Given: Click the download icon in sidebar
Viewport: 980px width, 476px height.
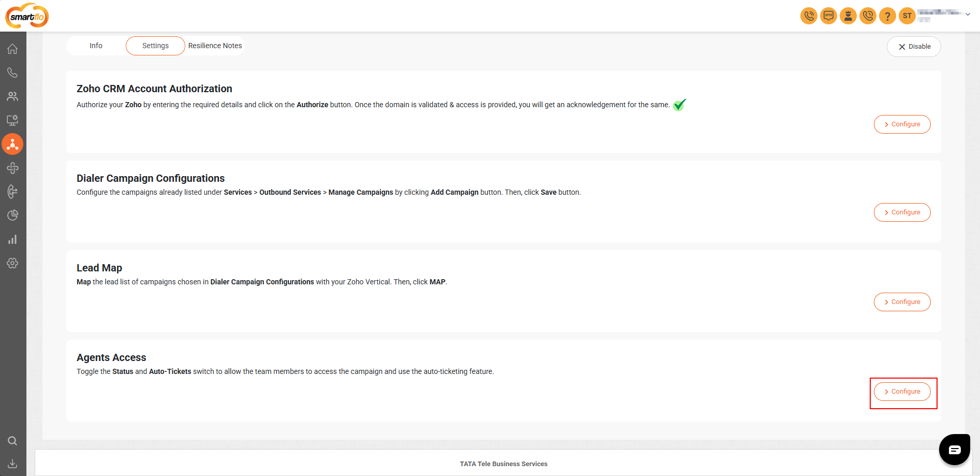Looking at the screenshot, I should click(12, 464).
